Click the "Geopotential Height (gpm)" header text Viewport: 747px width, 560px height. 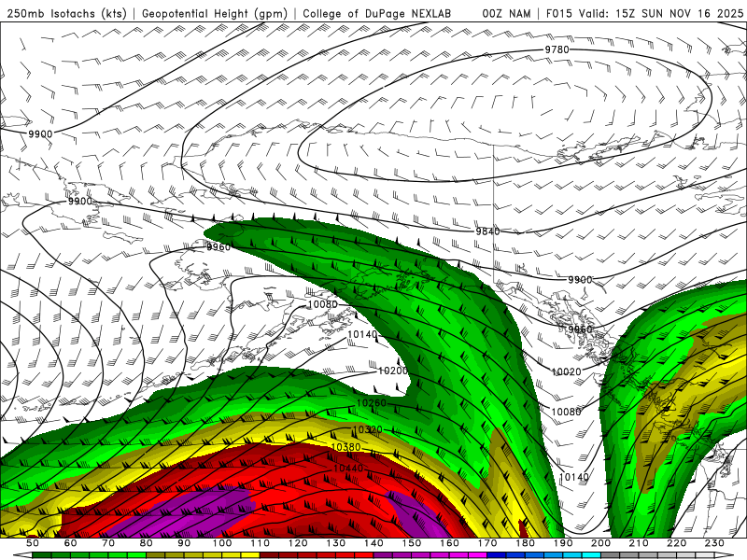[215, 14]
